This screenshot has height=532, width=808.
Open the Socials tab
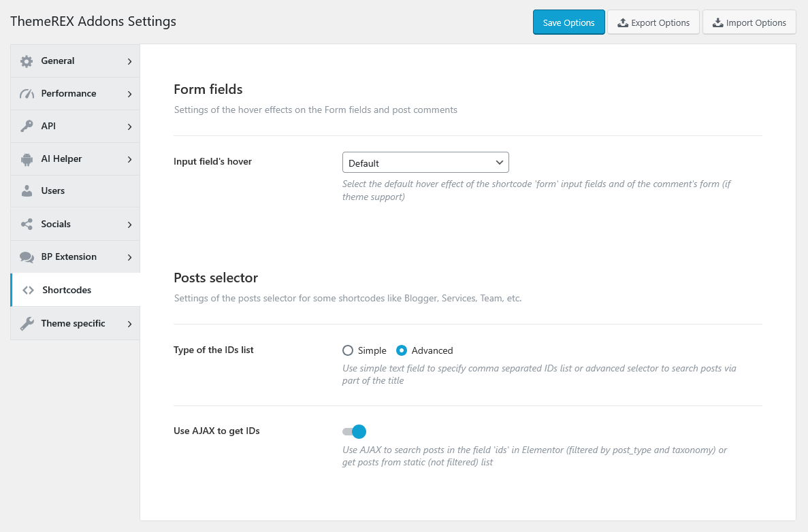[x=76, y=224]
